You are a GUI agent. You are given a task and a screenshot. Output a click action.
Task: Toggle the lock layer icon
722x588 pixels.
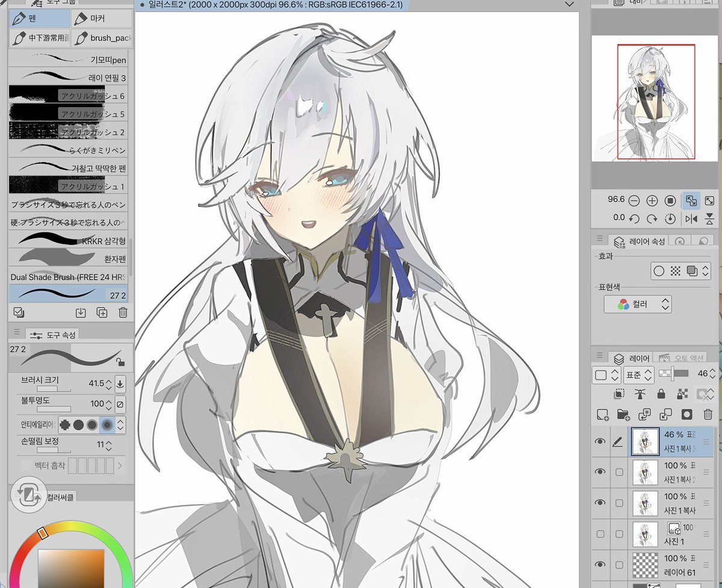(x=661, y=394)
